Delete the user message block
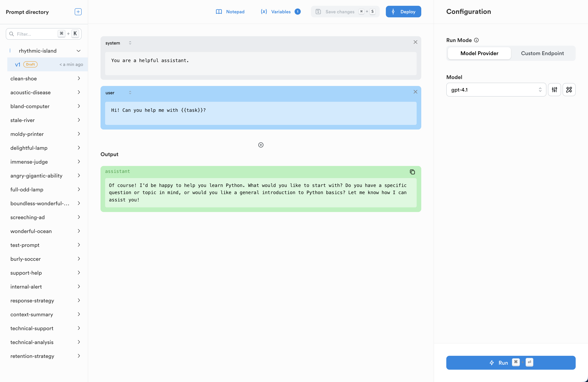Screen dimensions: 588x382 click(x=415, y=92)
